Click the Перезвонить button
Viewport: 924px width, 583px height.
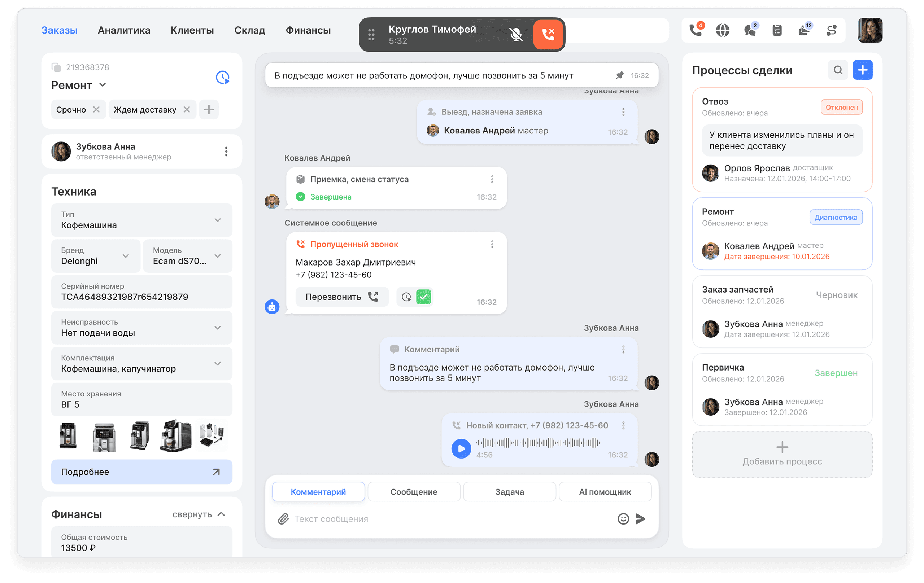coord(341,297)
